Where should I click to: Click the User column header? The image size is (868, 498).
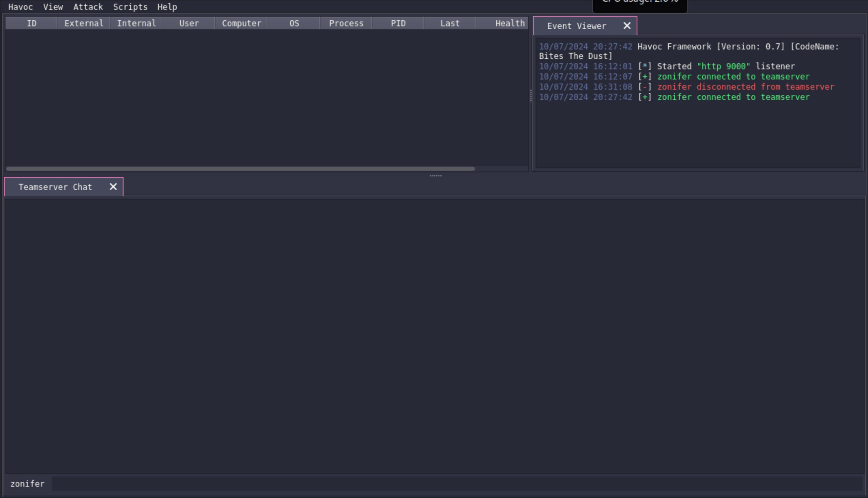tap(189, 23)
